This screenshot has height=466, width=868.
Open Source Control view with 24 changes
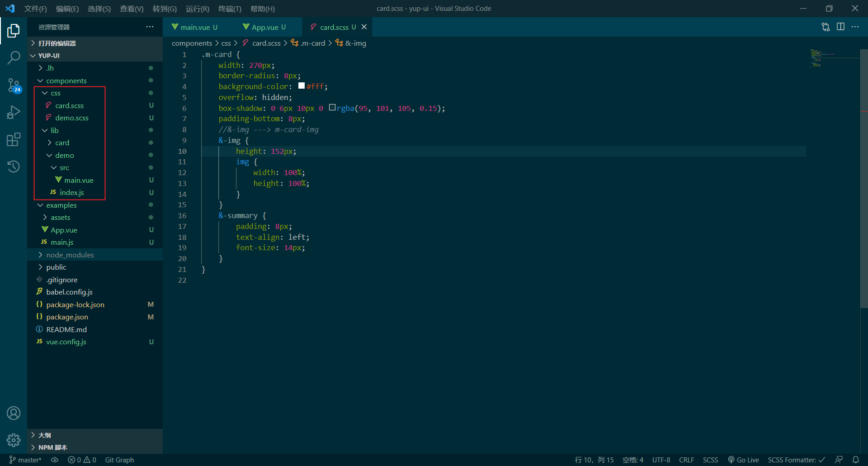14,85
